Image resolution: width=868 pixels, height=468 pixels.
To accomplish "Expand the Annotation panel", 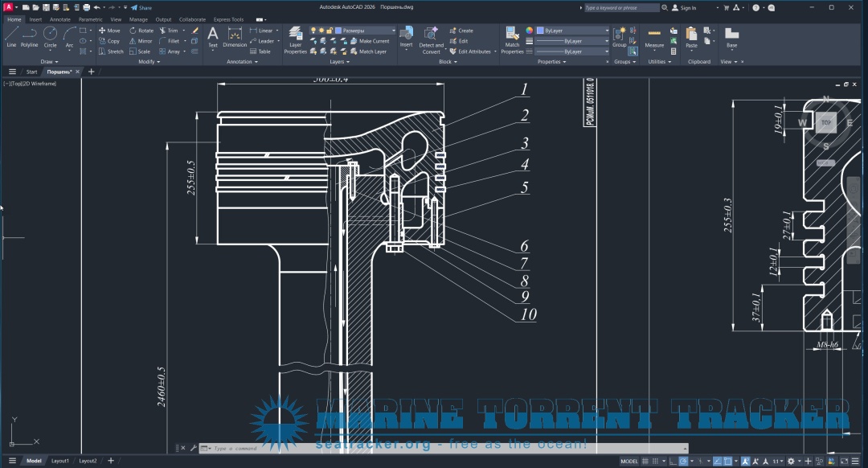I will [x=242, y=61].
